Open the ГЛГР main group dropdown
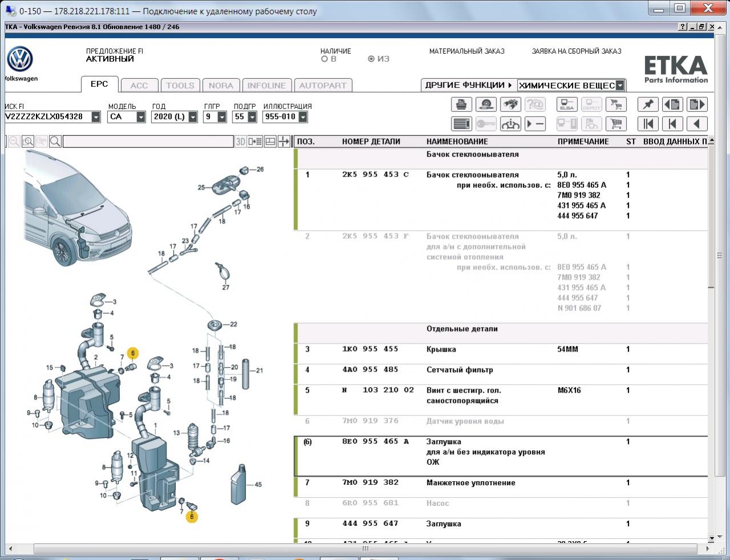This screenshot has height=560, width=730. (222, 117)
